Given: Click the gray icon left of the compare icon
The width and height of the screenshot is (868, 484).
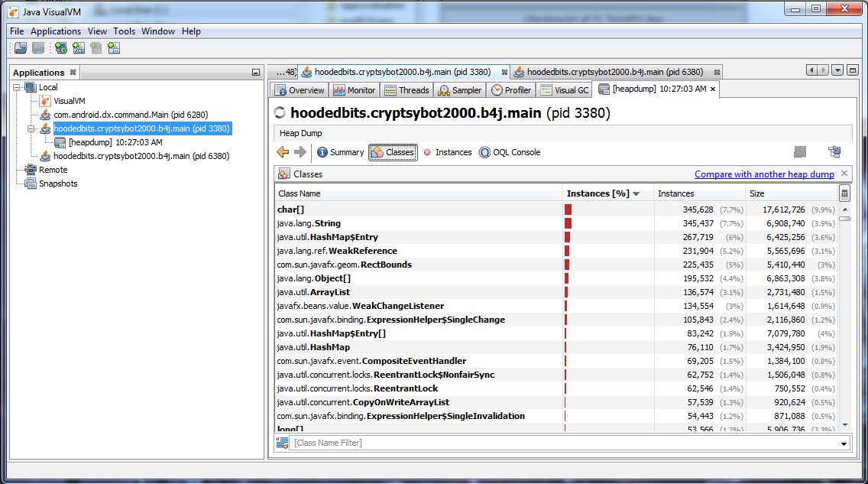Looking at the screenshot, I should [x=800, y=151].
